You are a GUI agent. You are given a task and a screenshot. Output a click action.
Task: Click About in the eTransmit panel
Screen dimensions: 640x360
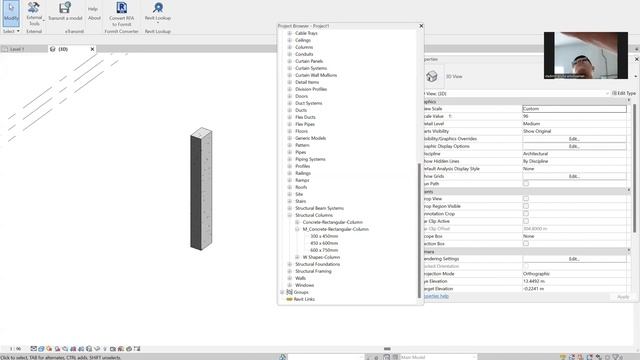tap(94, 18)
